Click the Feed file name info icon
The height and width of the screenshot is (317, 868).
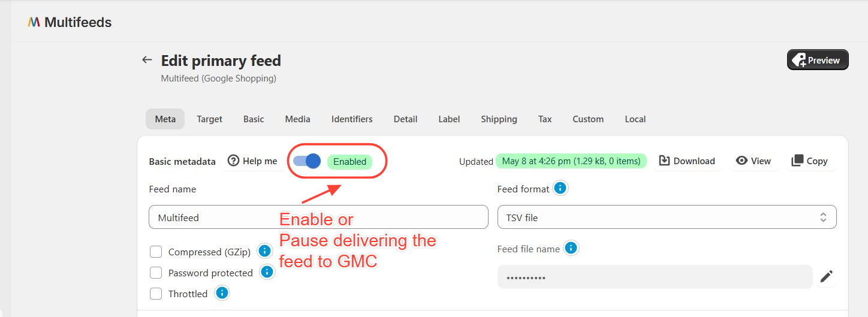tap(571, 248)
